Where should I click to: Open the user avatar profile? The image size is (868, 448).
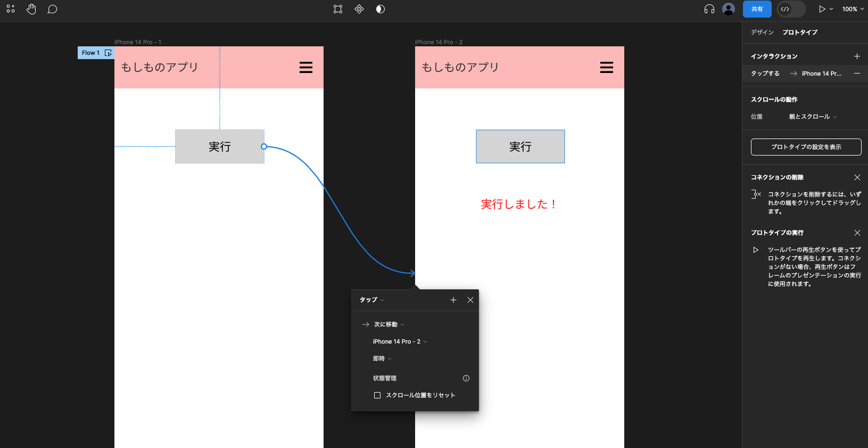(729, 9)
